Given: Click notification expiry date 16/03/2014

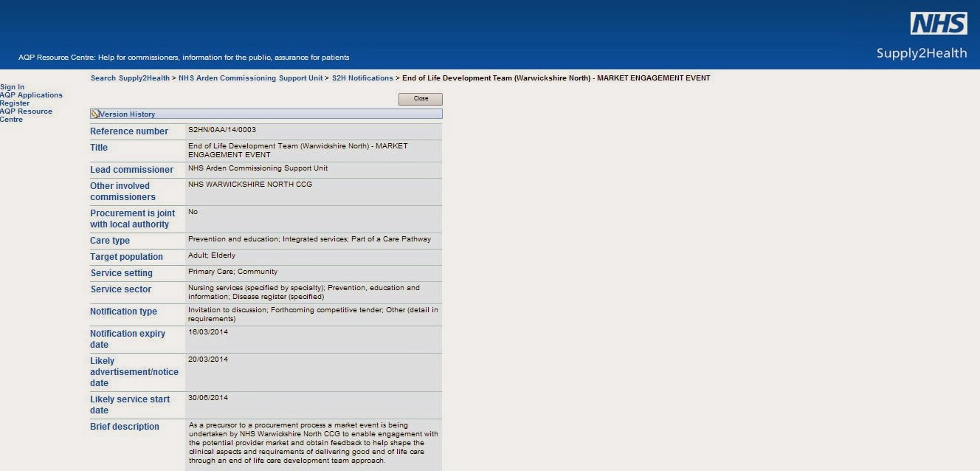Looking at the screenshot, I should 208,332.
